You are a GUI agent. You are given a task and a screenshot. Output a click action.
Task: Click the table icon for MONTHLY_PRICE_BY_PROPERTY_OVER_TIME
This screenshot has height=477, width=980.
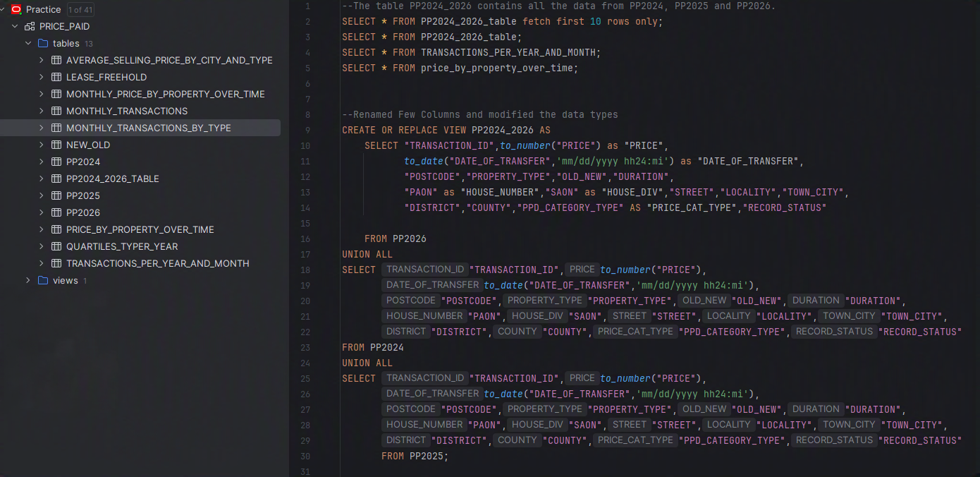[56, 94]
